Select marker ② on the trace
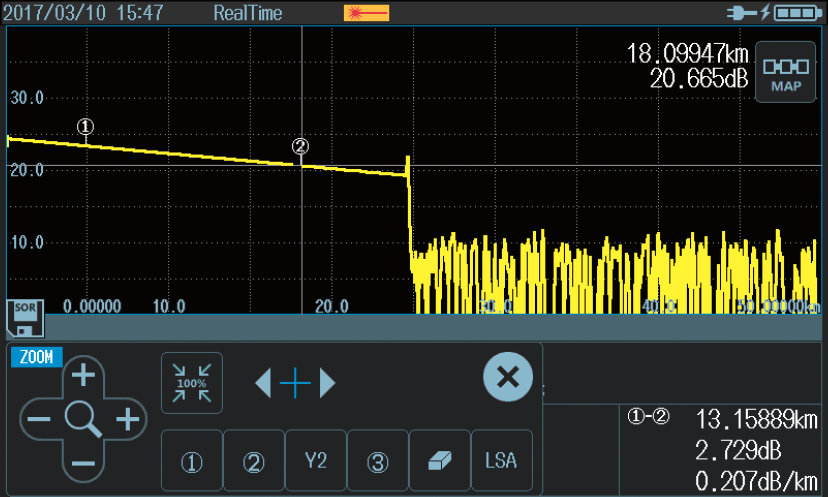Image resolution: width=828 pixels, height=497 pixels. click(x=301, y=146)
